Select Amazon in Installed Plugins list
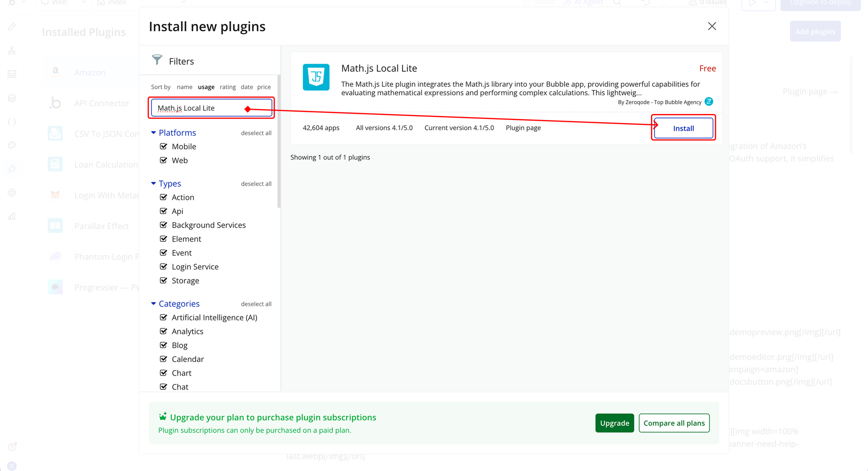This screenshot has width=868, height=471. (x=90, y=72)
